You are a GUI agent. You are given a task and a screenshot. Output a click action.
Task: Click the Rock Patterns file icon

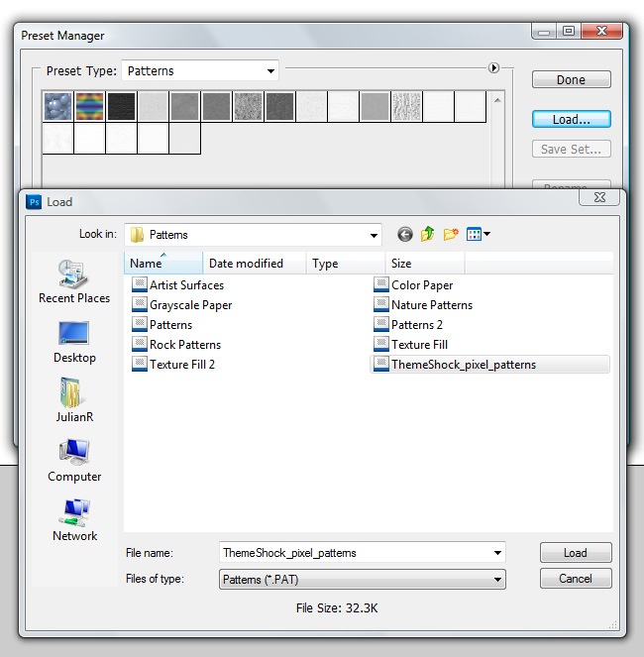[x=139, y=344]
